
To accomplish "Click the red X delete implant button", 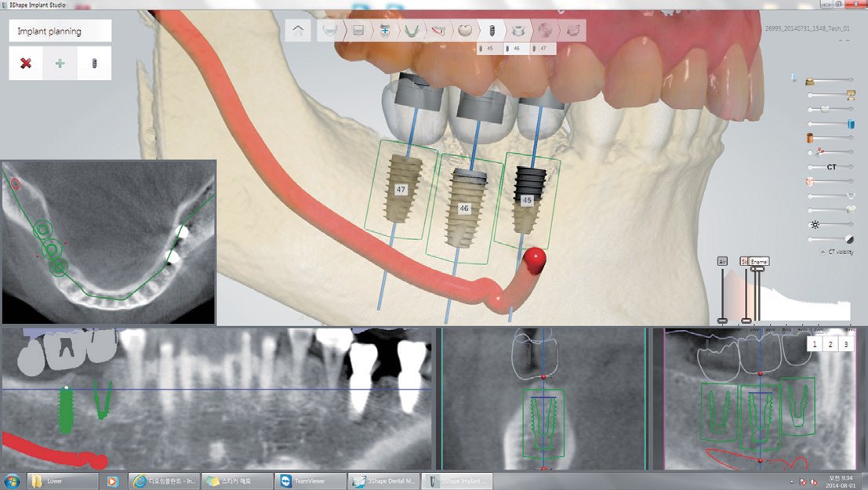I will click(25, 64).
